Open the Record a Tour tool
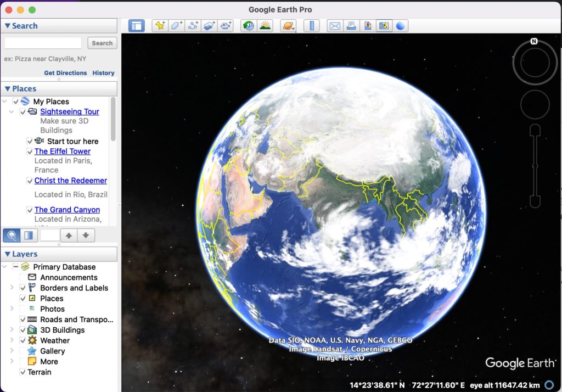Image resolution: width=562 pixels, height=392 pixels. click(x=226, y=25)
